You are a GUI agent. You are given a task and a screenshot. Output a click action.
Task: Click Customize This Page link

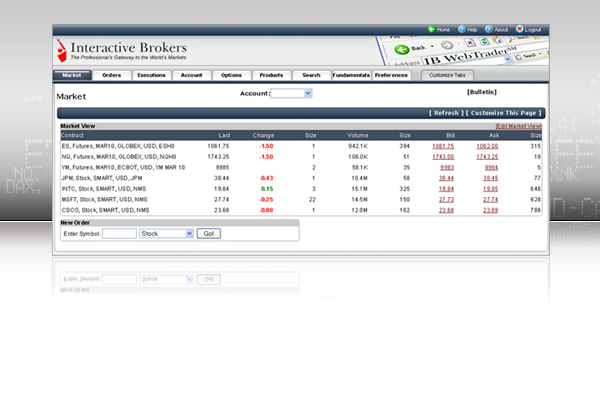pyautogui.click(x=504, y=113)
